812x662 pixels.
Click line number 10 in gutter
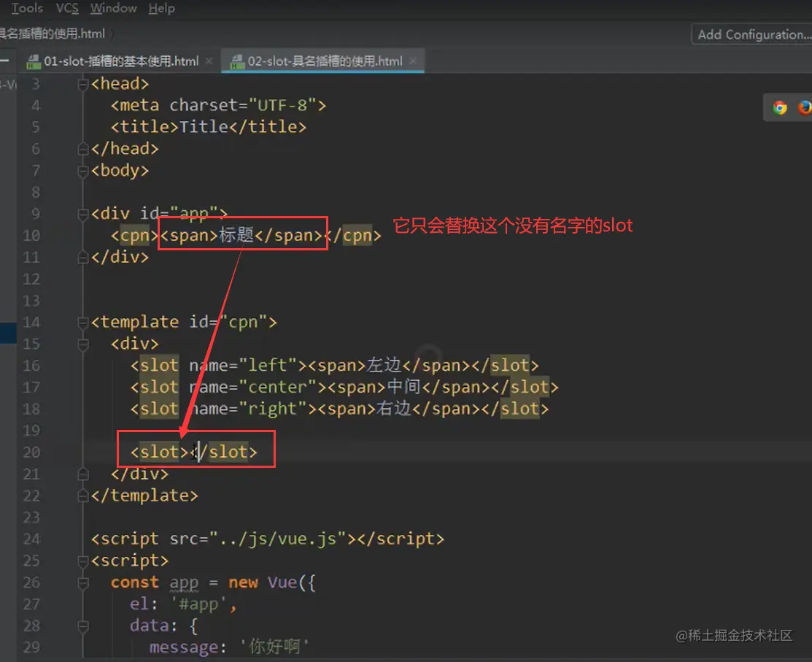tap(31, 236)
